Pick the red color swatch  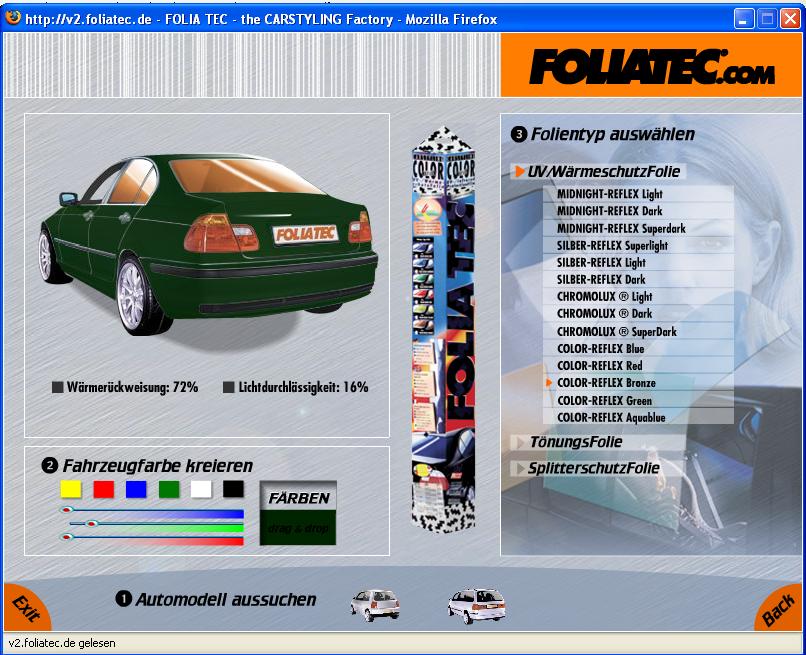[103, 489]
